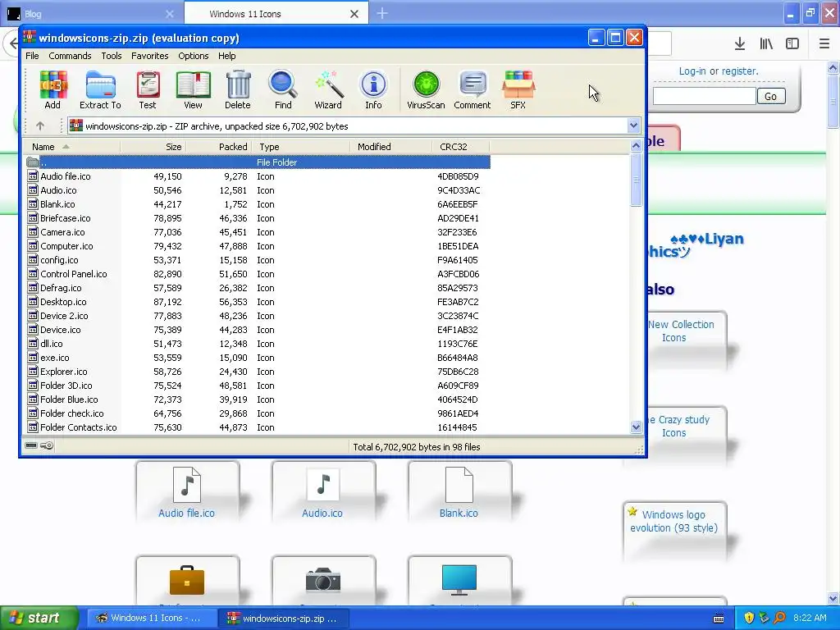Expand the archive path dropdown arrow
Image resolution: width=840 pixels, height=630 pixels.
pos(634,126)
